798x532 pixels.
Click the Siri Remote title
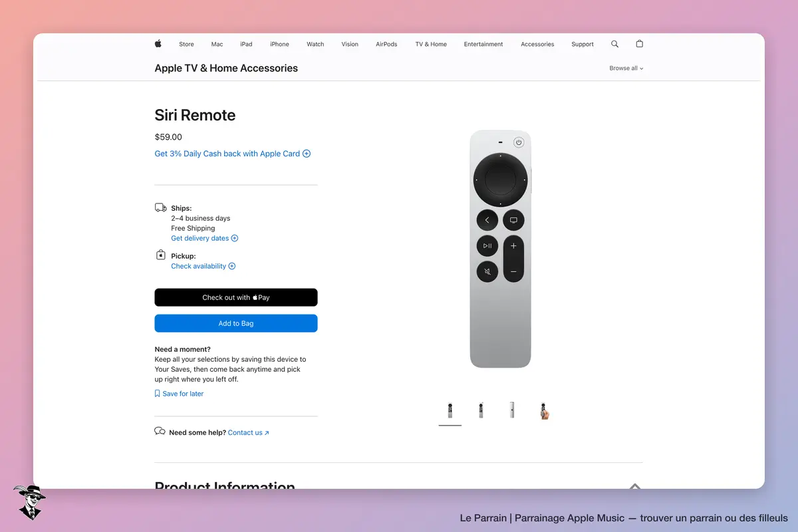pyautogui.click(x=195, y=115)
